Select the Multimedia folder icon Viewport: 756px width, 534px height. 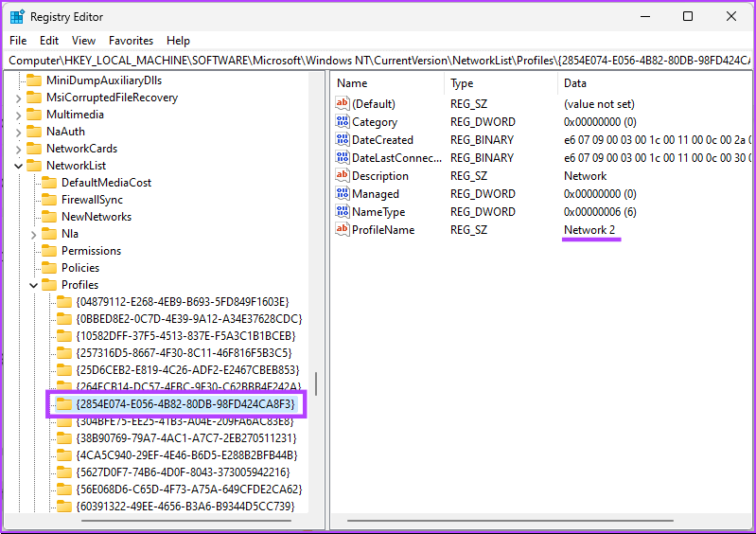[x=34, y=115]
